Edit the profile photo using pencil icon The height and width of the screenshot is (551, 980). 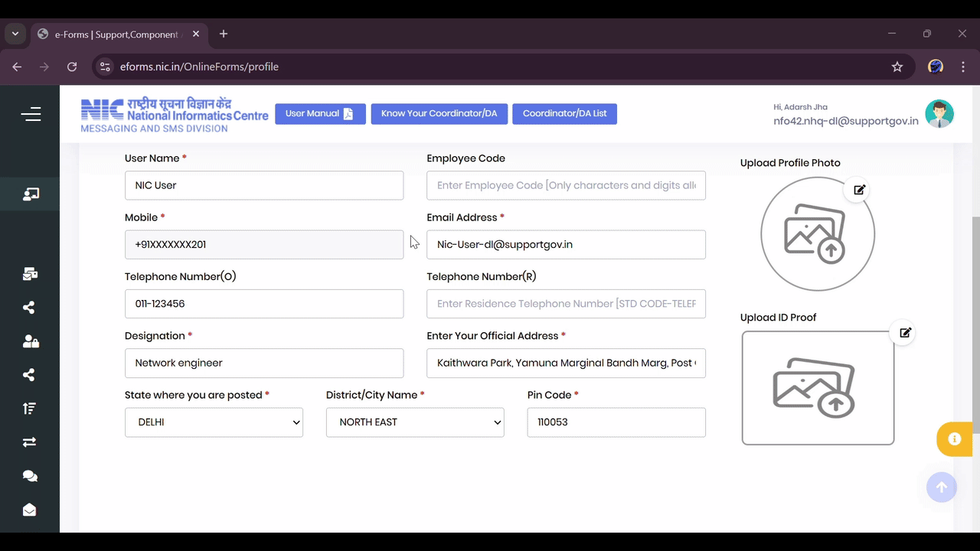click(859, 190)
